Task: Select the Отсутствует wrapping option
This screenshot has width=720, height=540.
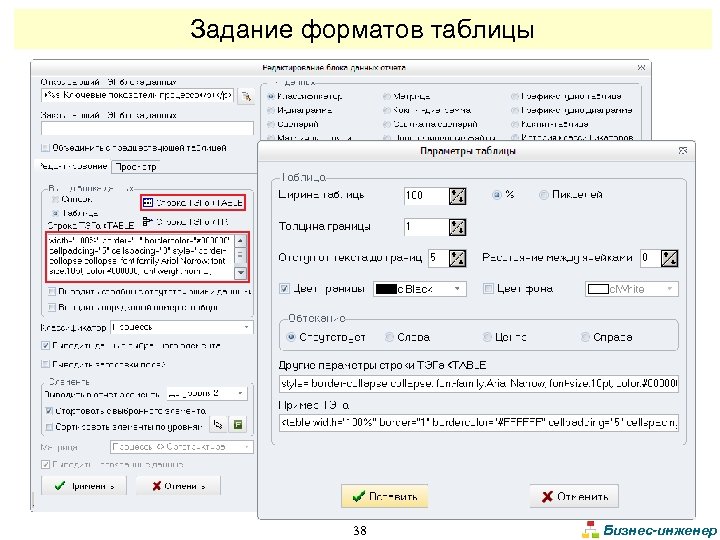Action: (291, 337)
